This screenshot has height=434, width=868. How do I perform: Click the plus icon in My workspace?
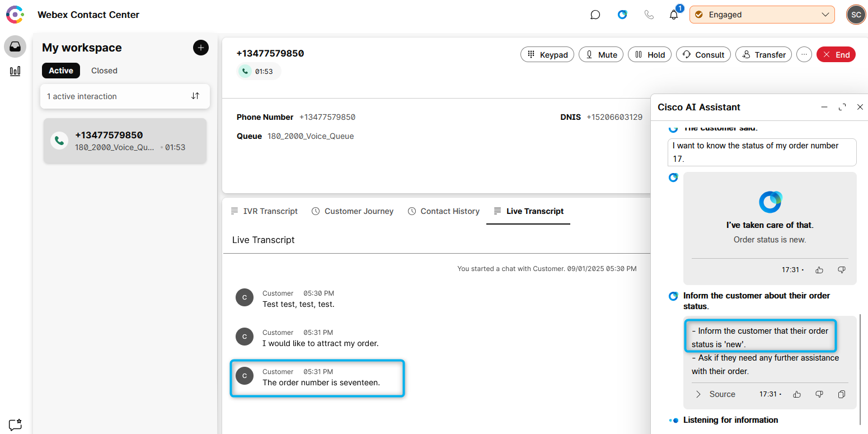click(200, 48)
